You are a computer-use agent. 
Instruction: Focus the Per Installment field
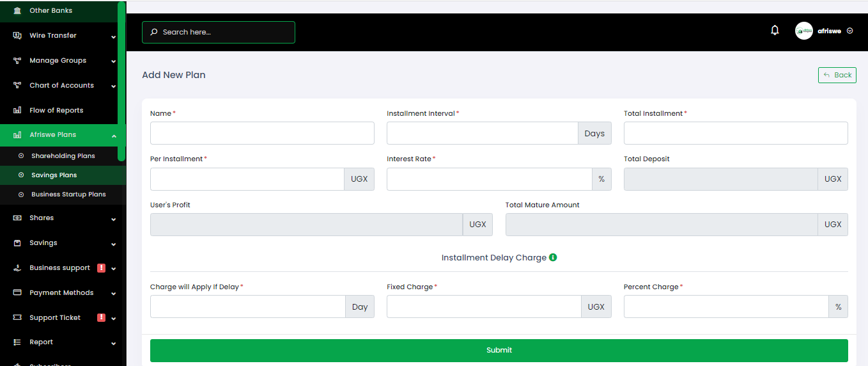pos(247,179)
